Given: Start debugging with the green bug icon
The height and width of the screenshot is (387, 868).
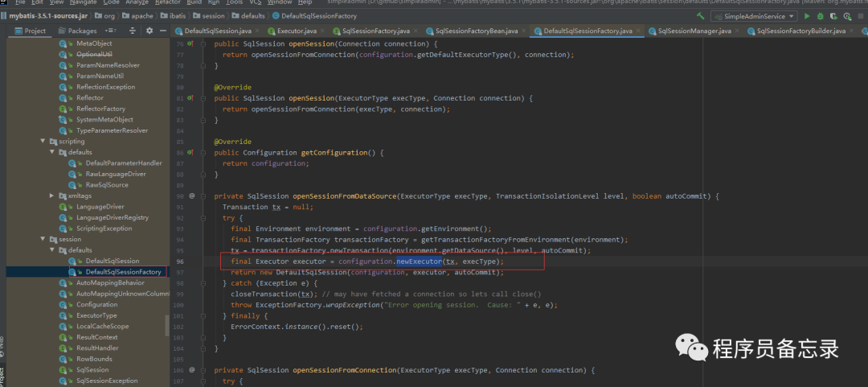Looking at the screenshot, I should [820, 16].
